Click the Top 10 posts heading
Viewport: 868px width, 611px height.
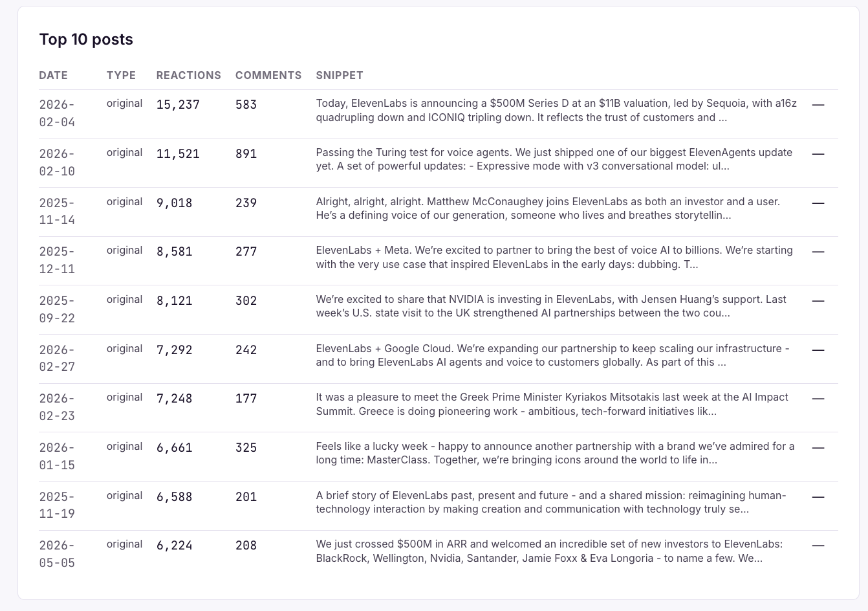tap(86, 39)
